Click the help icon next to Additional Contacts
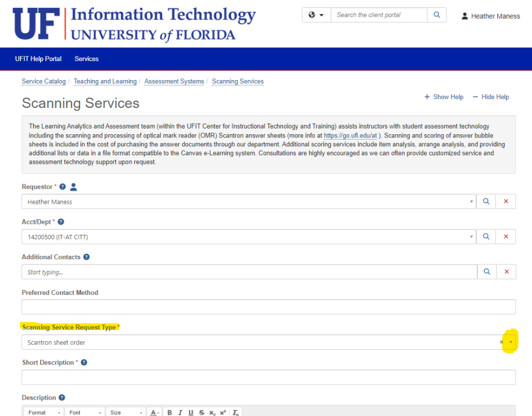Screen dimensions: 532x416 [86, 257]
